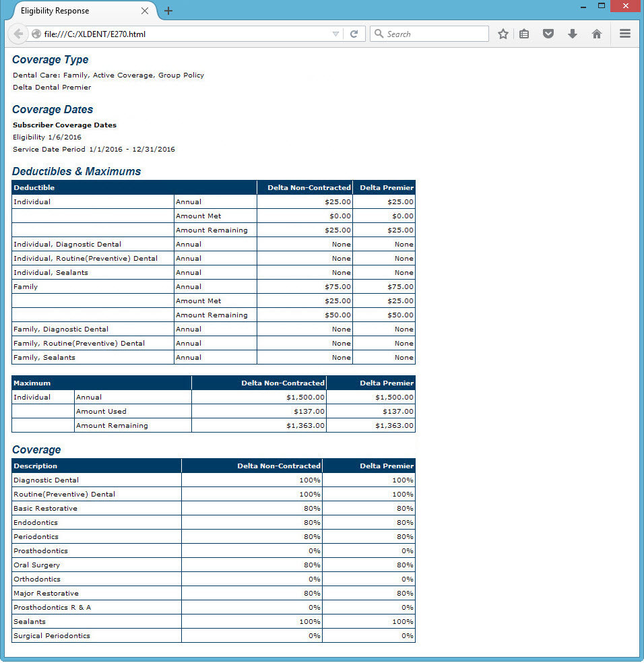The image size is (644, 663).
Task: Click the Description header in Coverage table
Action: 96,466
